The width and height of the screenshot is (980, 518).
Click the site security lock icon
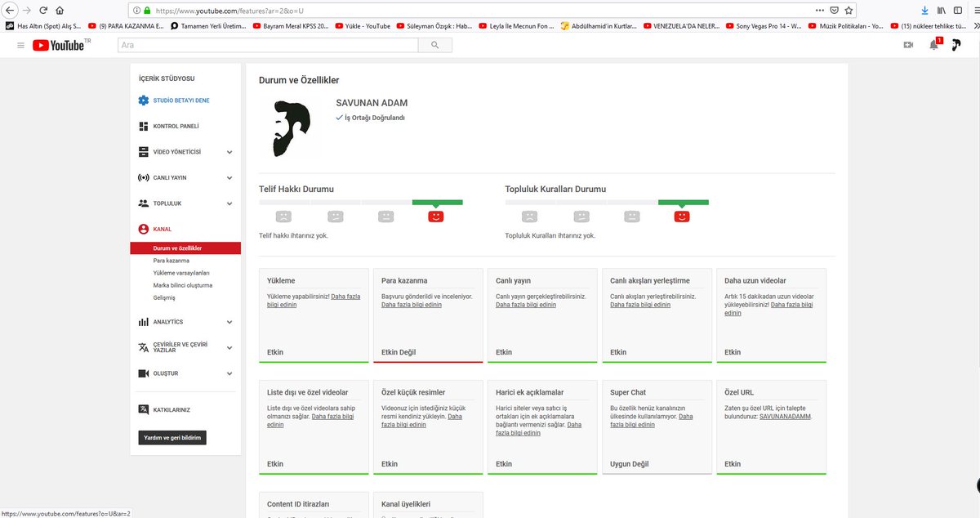[x=147, y=11]
